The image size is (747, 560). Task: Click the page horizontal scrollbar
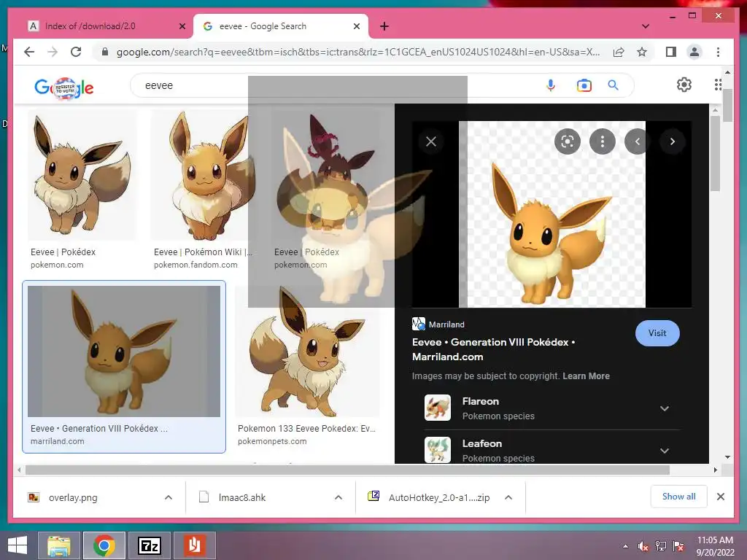tap(348, 470)
